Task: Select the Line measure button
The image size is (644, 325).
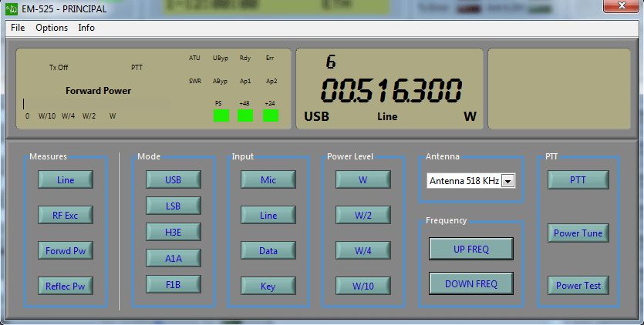Action: point(66,179)
